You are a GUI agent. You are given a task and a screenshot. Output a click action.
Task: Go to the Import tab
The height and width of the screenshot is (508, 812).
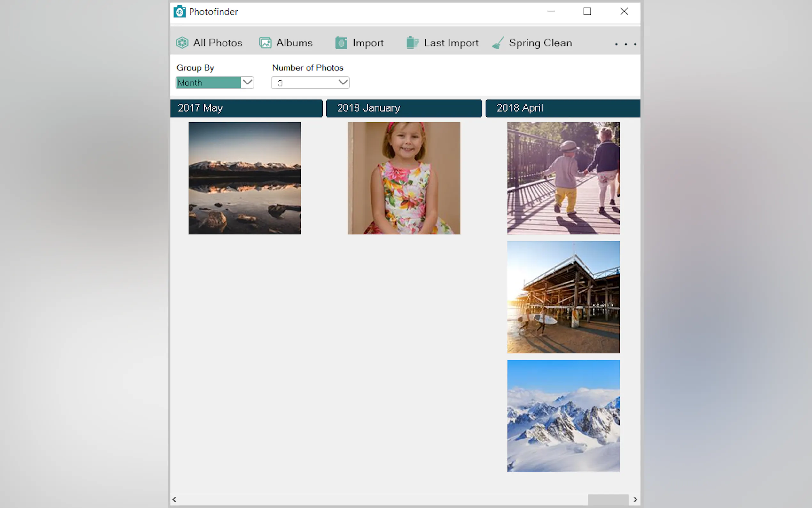(360, 43)
